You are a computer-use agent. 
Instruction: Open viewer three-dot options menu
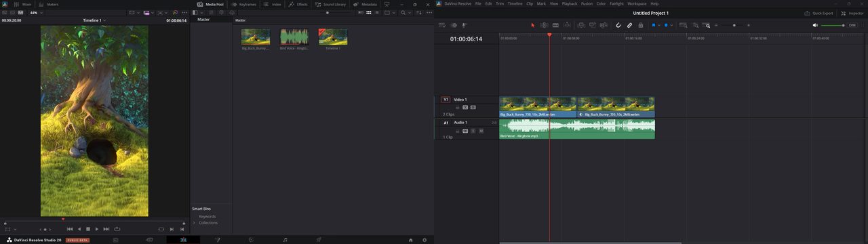coord(185,13)
